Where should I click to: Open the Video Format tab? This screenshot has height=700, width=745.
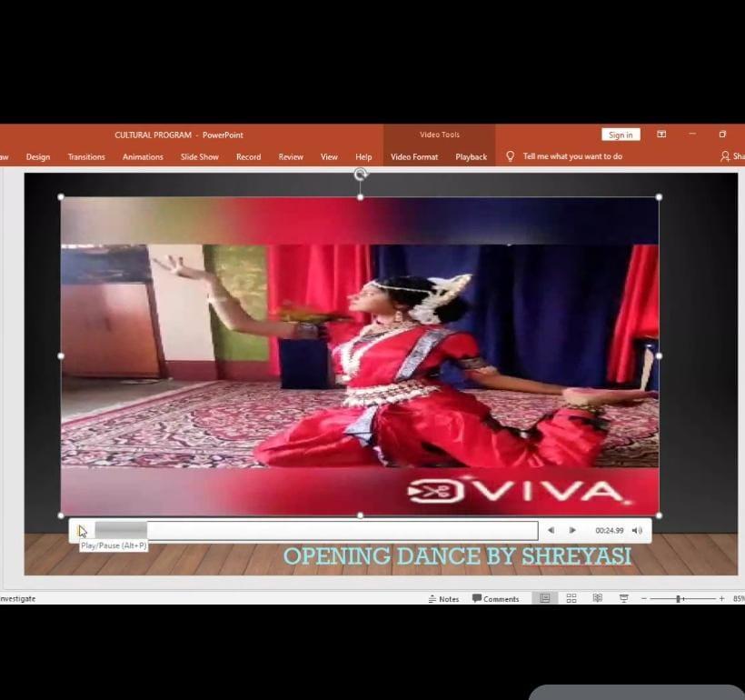[x=414, y=157]
